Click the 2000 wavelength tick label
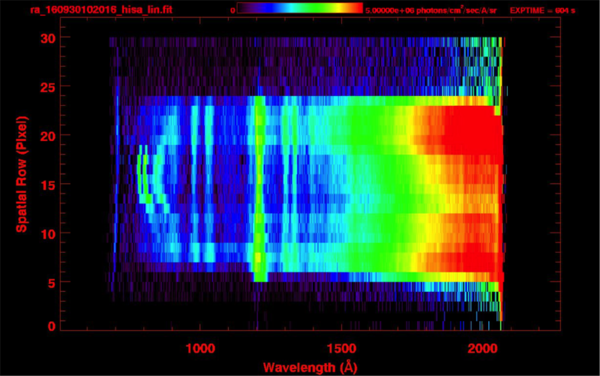The width and height of the screenshot is (600, 376). point(483,348)
